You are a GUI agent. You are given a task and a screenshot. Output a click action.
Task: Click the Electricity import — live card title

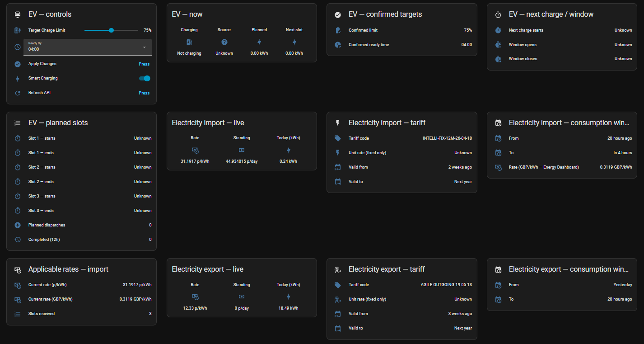pyautogui.click(x=208, y=123)
